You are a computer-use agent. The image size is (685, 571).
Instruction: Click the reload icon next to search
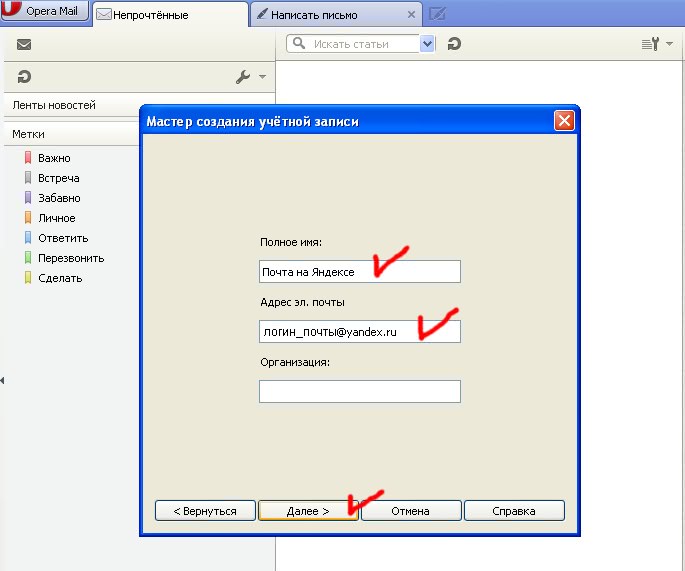coord(454,44)
